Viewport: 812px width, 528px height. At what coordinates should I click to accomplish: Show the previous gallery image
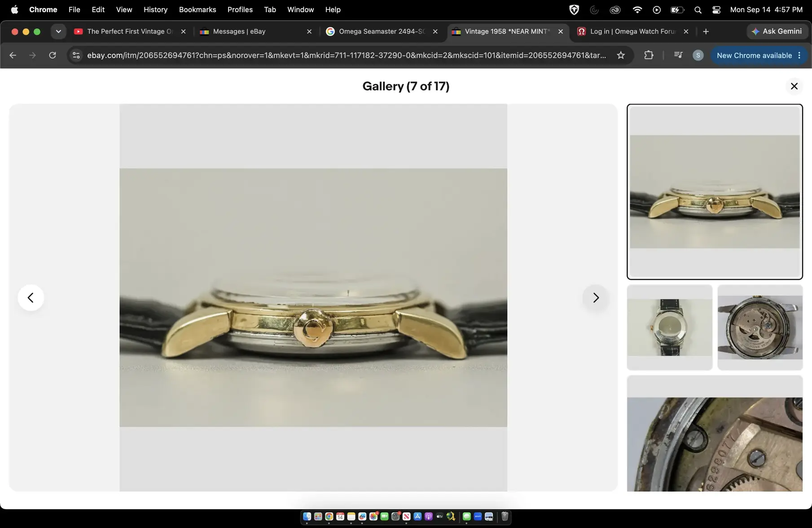[x=31, y=298]
